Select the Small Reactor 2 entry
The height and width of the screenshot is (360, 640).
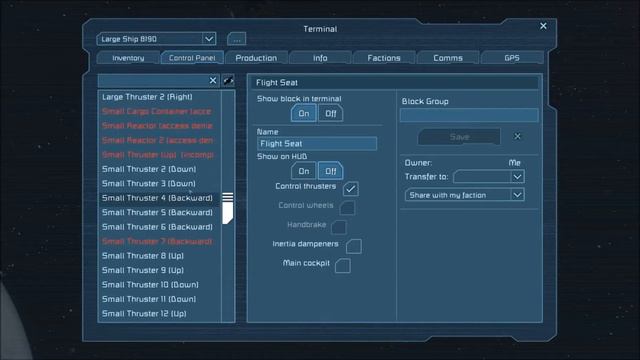160,140
